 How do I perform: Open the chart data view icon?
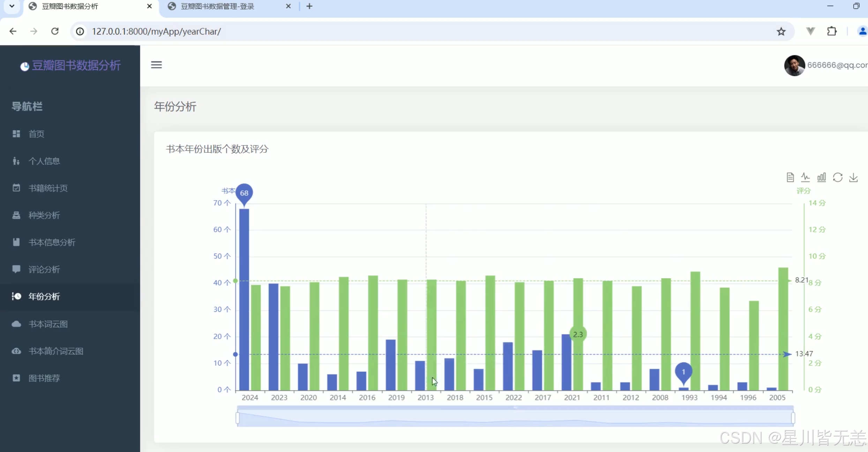point(790,178)
